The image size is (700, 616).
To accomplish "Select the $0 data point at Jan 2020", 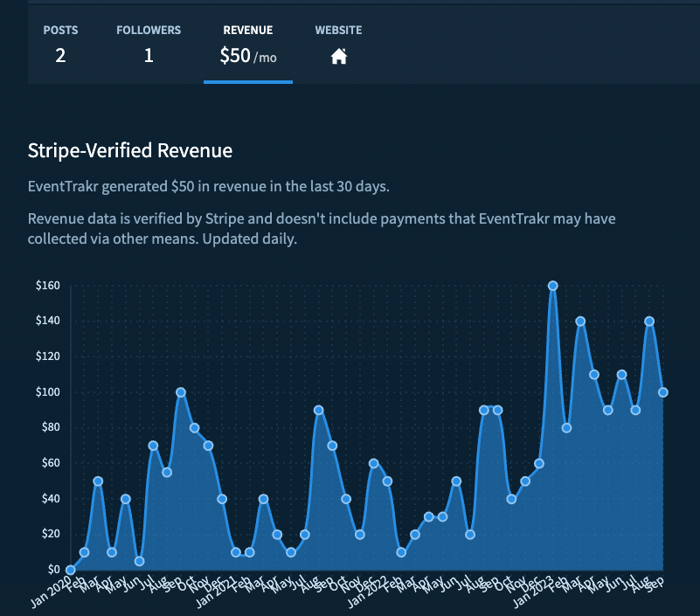I will pyautogui.click(x=71, y=570).
